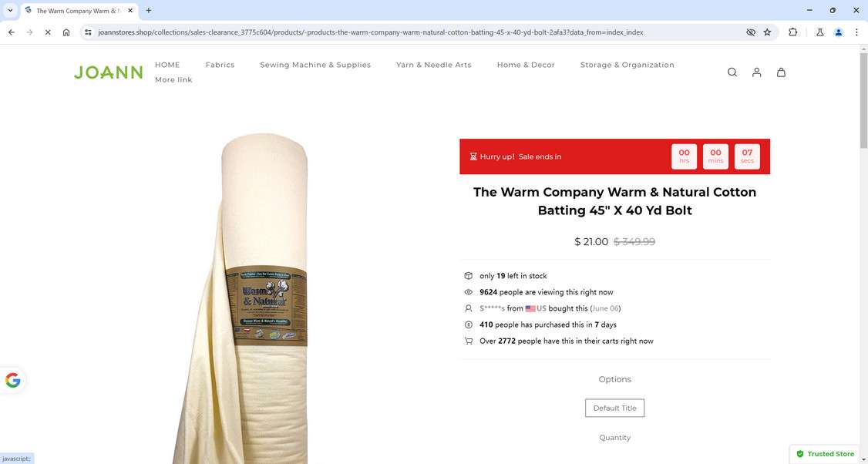
Task: Click the floating Google icon widget
Action: pyautogui.click(x=12, y=381)
